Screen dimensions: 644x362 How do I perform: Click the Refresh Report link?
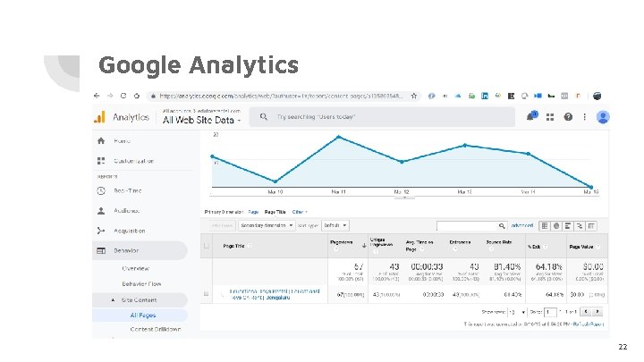tap(589, 324)
